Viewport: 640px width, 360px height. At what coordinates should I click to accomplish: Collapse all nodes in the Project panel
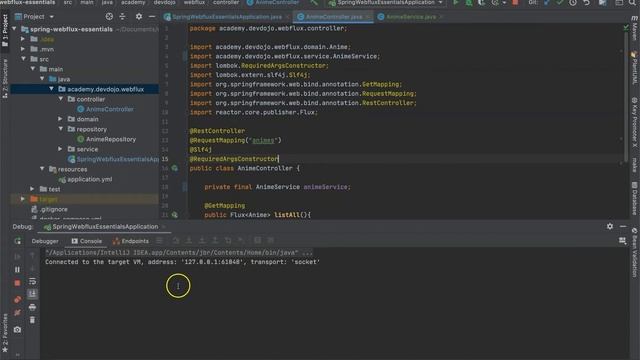[x=122, y=17]
